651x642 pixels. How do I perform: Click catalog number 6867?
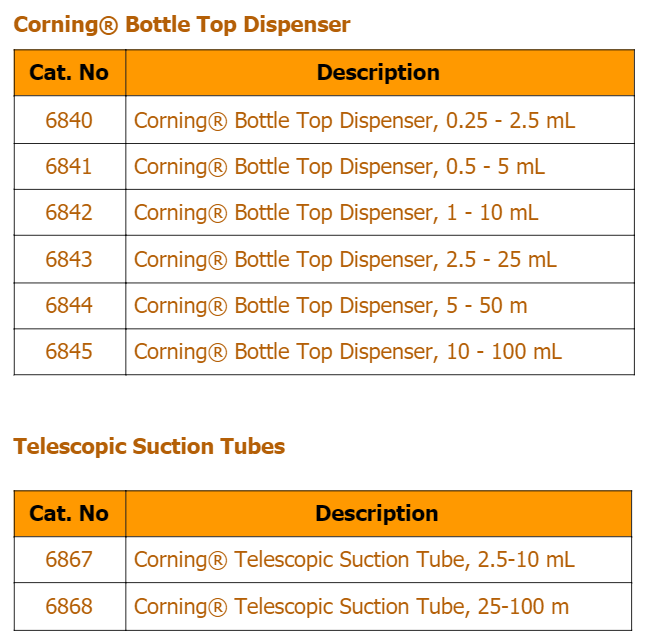(x=69, y=559)
